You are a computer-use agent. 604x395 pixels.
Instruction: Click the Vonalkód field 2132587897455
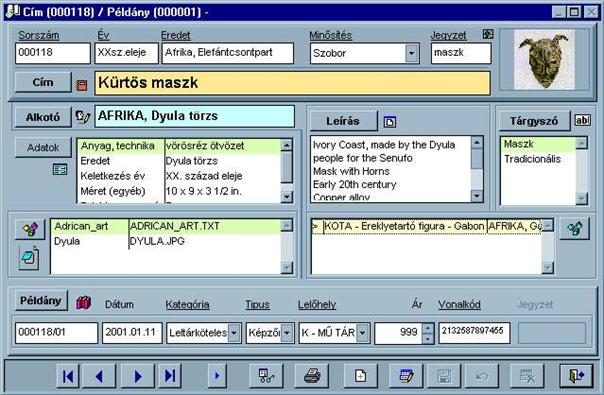[x=474, y=333]
